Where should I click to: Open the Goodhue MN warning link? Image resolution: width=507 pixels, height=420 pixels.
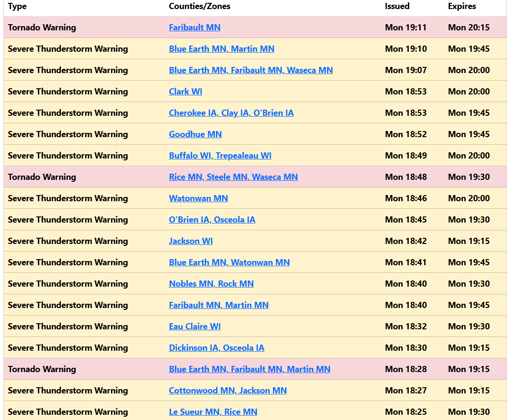tap(195, 134)
